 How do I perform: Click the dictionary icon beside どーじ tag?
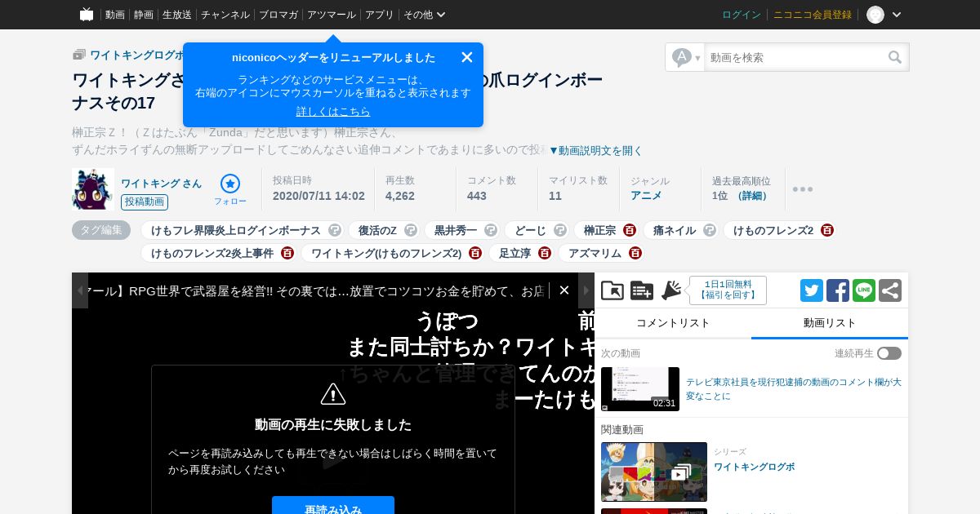tap(560, 231)
